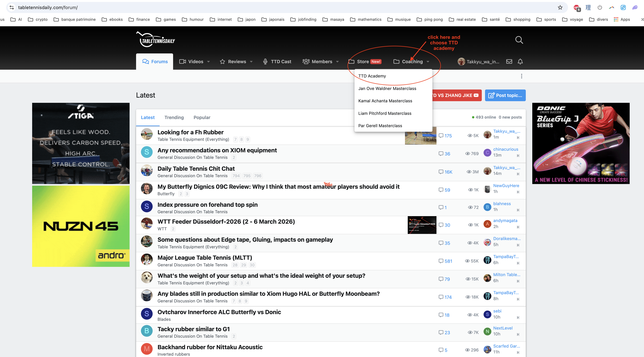This screenshot has height=357, width=644.
Task: Open NextLevel green N avatar
Action: tap(487, 331)
